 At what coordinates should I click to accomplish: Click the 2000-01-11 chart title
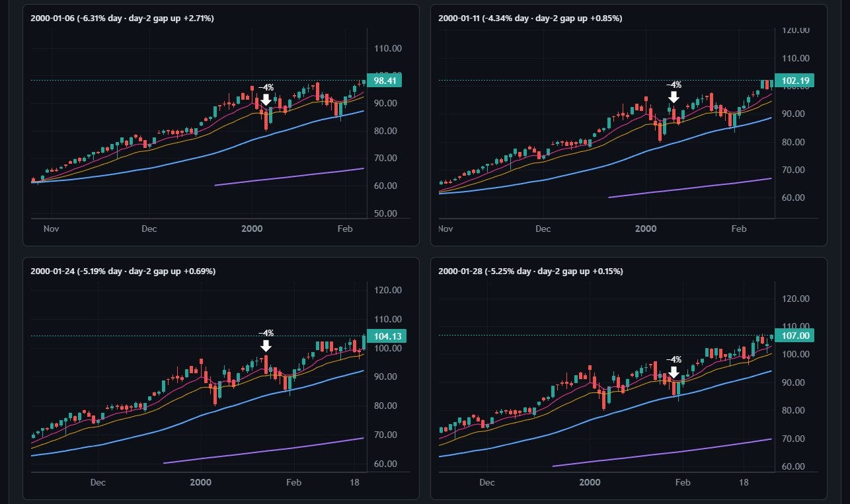(530, 18)
